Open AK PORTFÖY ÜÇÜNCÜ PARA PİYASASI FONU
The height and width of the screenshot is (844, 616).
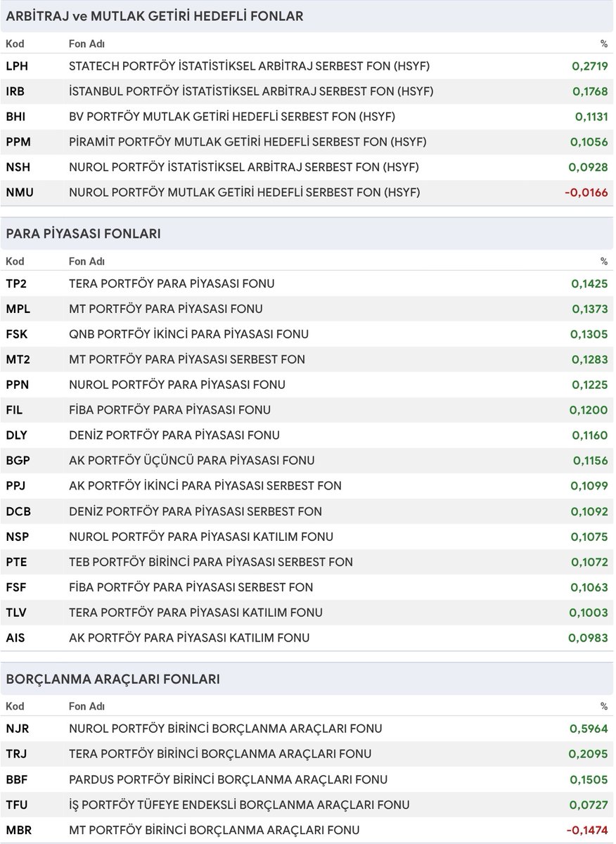coord(192,461)
